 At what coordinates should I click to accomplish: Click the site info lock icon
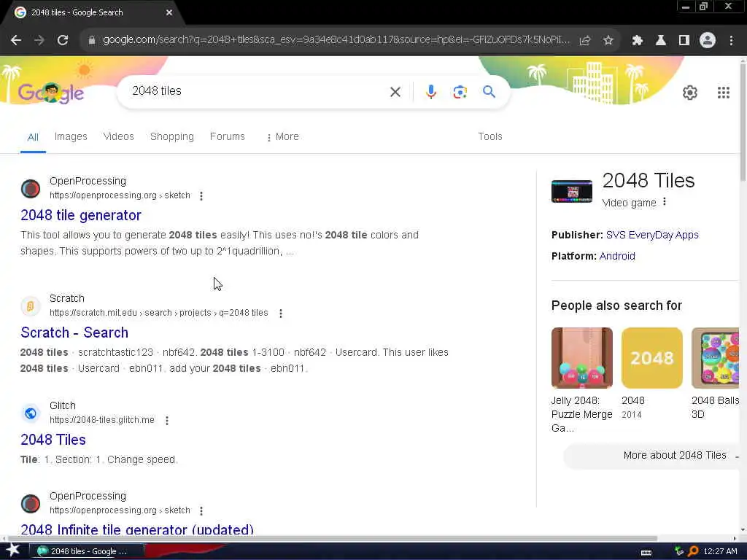point(91,41)
